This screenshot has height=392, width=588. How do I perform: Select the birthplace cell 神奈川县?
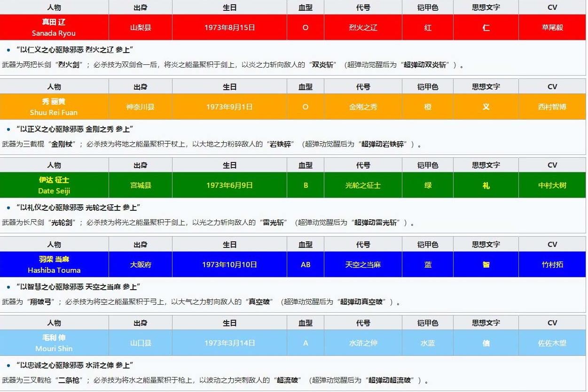tap(141, 107)
